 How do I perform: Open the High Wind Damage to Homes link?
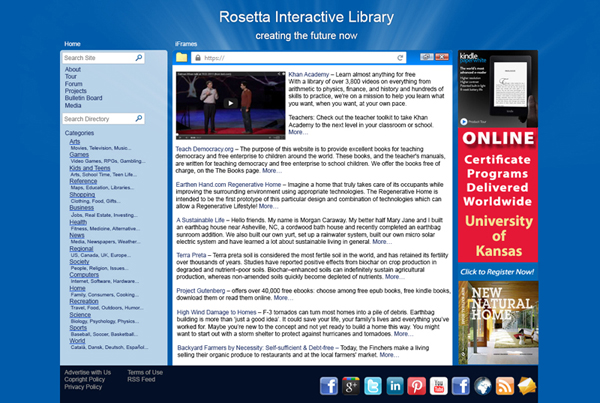pyautogui.click(x=217, y=312)
